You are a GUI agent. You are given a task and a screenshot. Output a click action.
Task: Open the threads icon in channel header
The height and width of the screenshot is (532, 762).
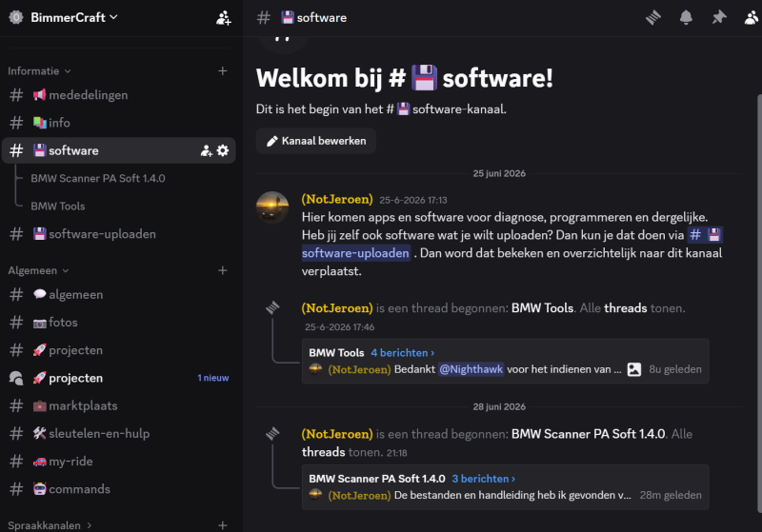653,17
